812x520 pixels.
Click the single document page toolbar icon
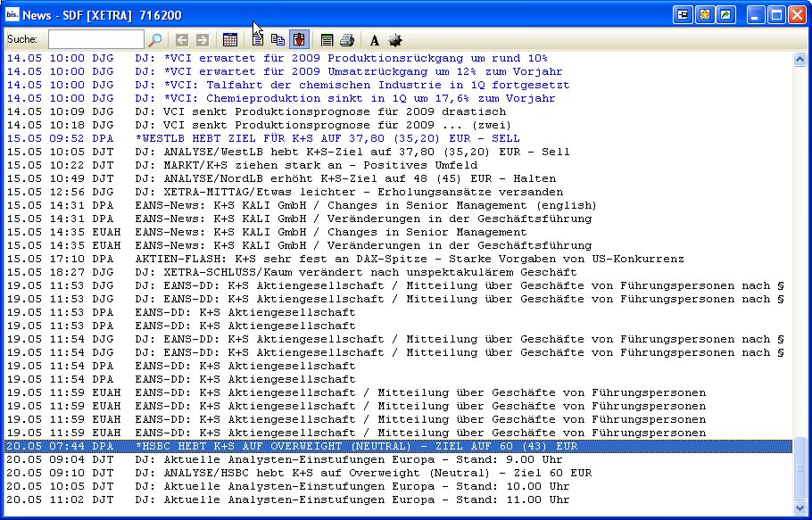click(x=258, y=39)
